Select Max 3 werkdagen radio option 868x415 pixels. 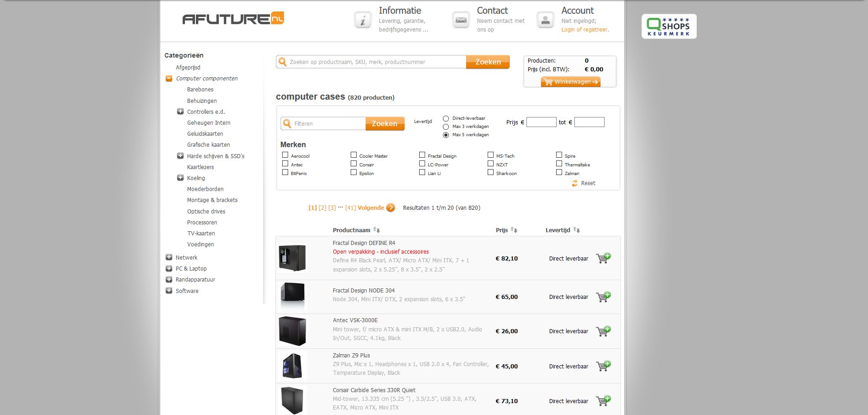[446, 127]
